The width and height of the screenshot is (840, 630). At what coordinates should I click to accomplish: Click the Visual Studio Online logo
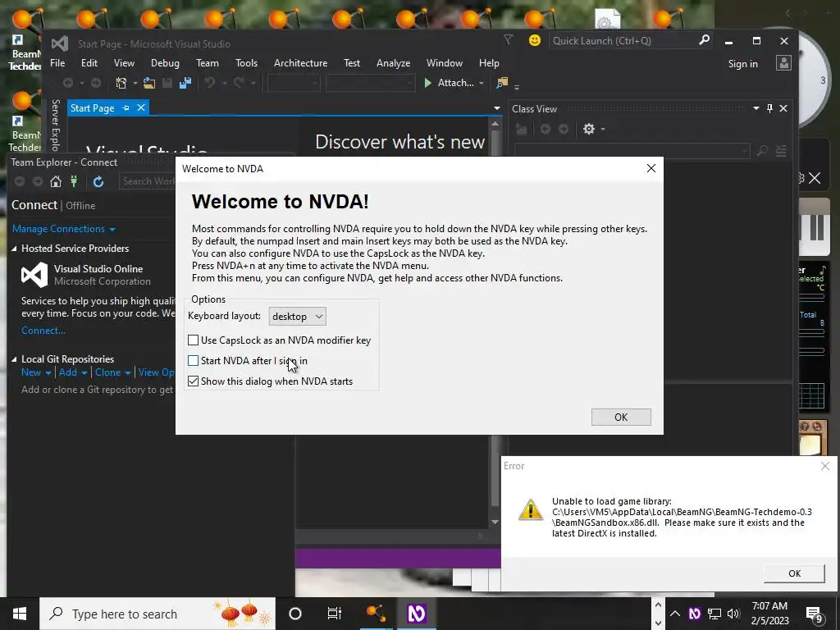[34, 275]
